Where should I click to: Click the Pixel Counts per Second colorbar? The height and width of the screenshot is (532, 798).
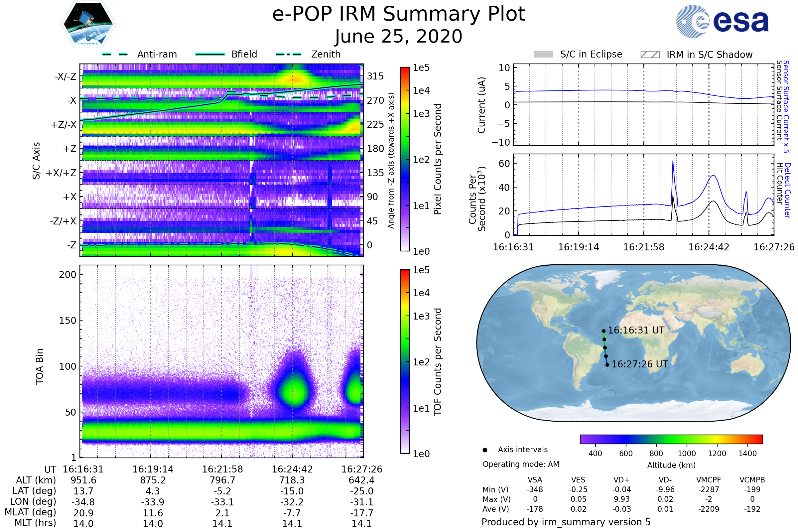(x=405, y=159)
